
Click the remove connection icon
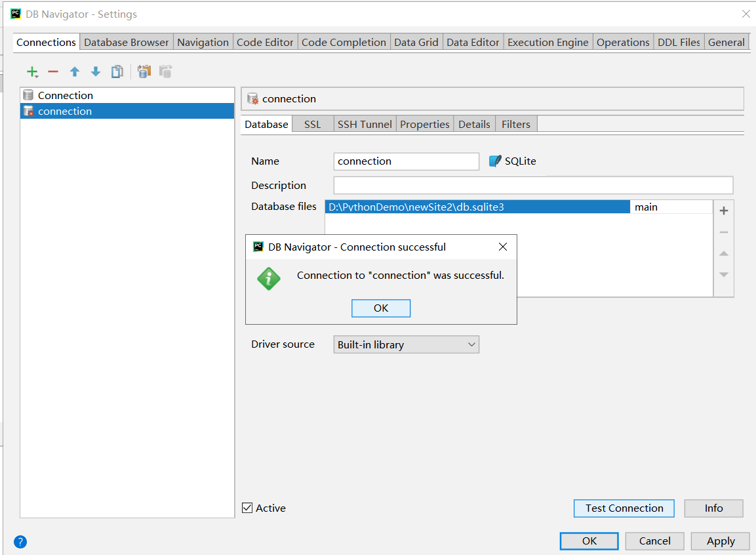(53, 72)
